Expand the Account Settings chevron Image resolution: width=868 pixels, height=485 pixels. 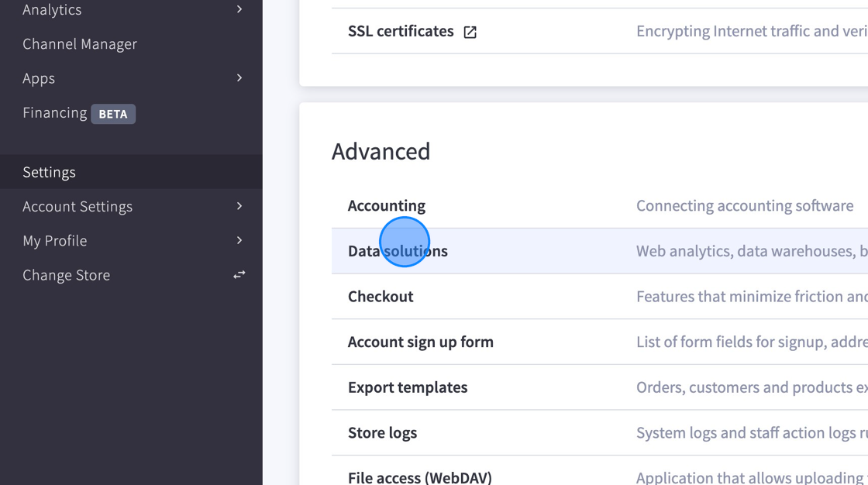click(239, 206)
